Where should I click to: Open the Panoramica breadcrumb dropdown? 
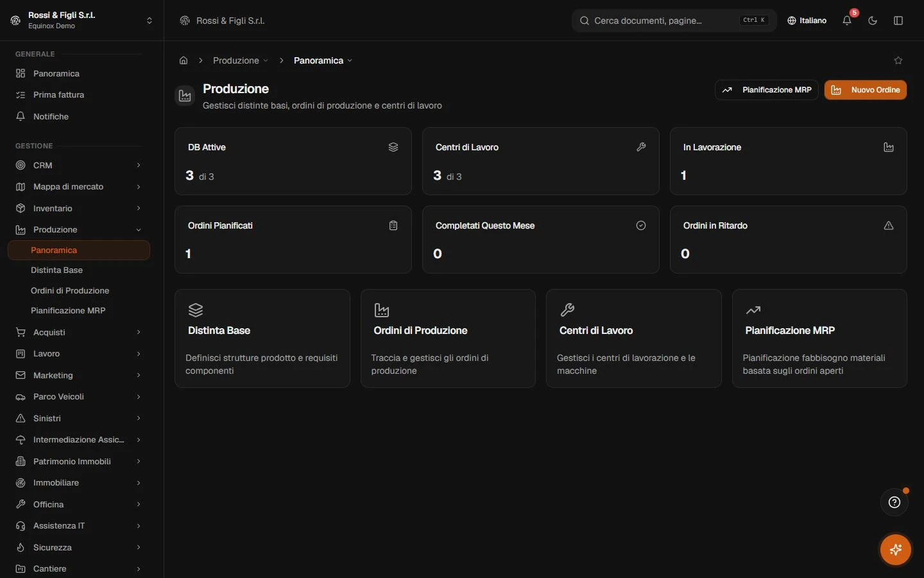(x=323, y=60)
